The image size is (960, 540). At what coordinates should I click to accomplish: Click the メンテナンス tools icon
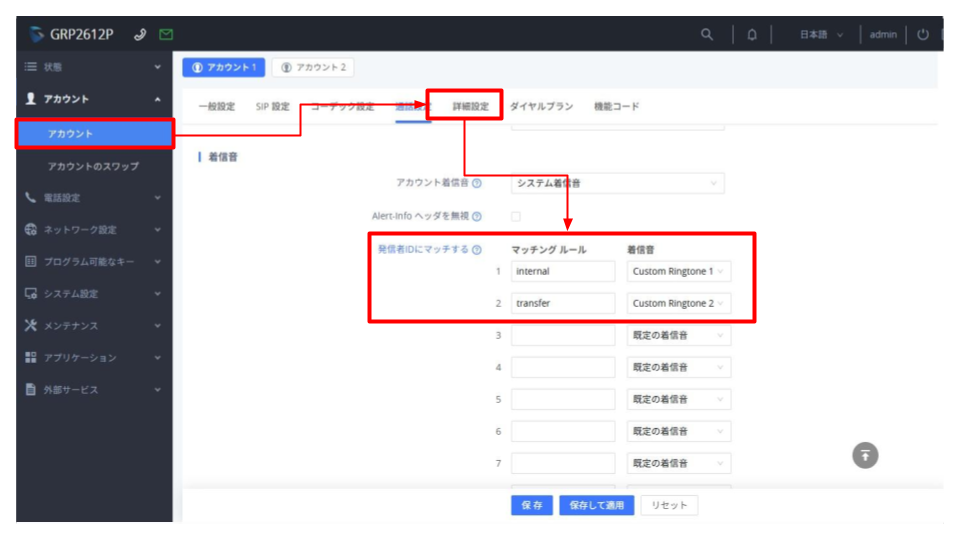(31, 325)
